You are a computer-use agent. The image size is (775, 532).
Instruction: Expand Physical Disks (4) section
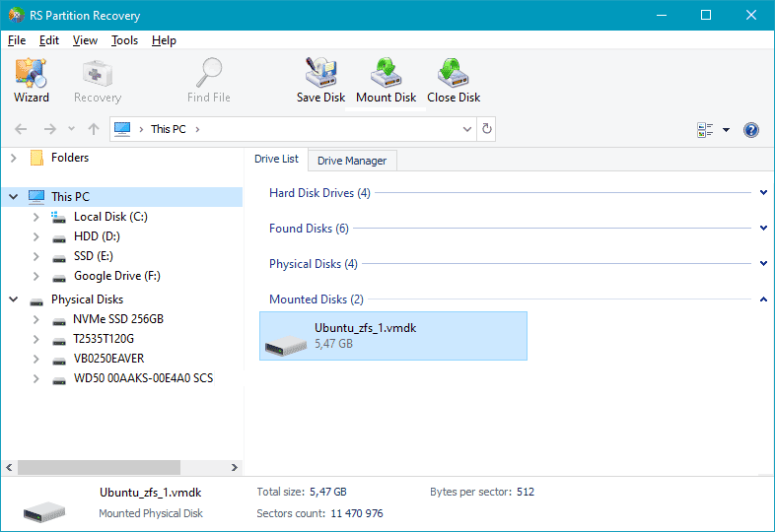[x=763, y=264]
